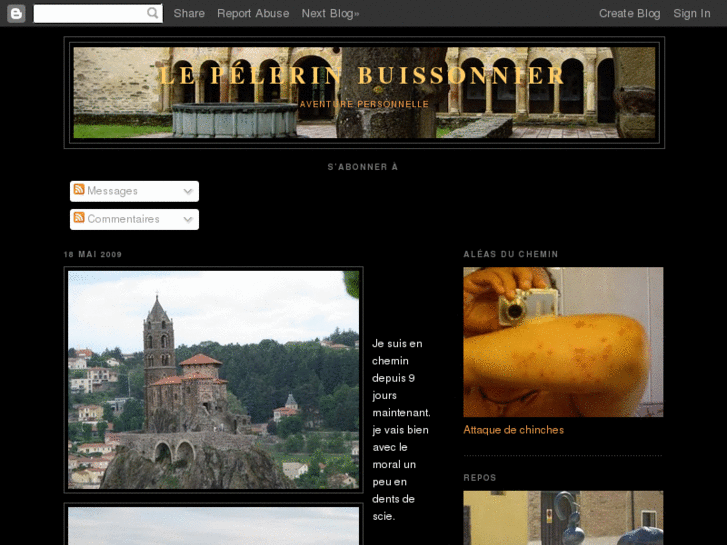Image resolution: width=727 pixels, height=545 pixels.
Task: Click the RSS feed icon beside Messages
Action: pyautogui.click(x=79, y=189)
